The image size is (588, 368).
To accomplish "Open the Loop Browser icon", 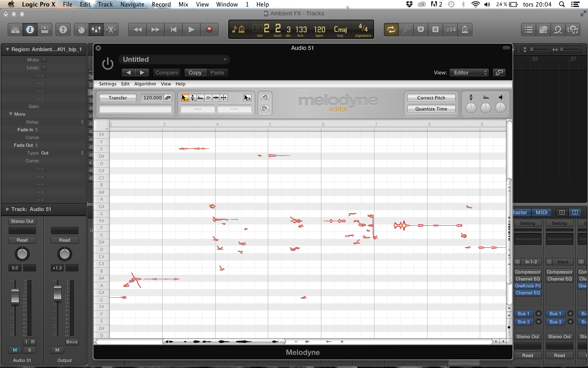I will click(558, 29).
